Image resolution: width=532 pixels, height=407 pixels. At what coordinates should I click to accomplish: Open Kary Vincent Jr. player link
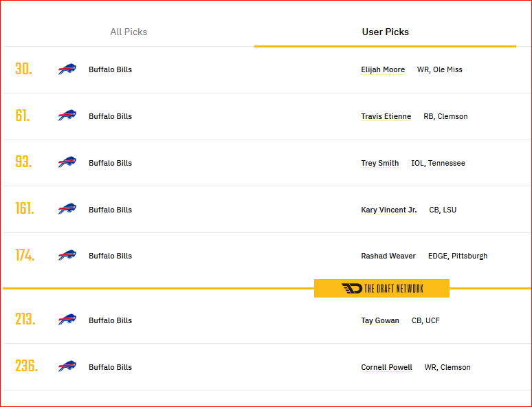tap(389, 210)
